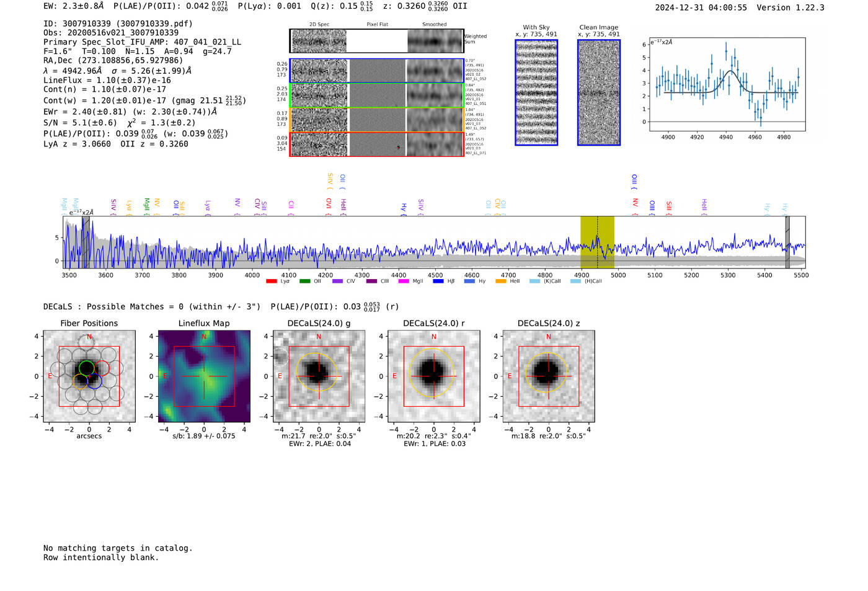This screenshot has width=868, height=591.
Task: Click the gray hatched band near 5460
Action: (x=787, y=242)
